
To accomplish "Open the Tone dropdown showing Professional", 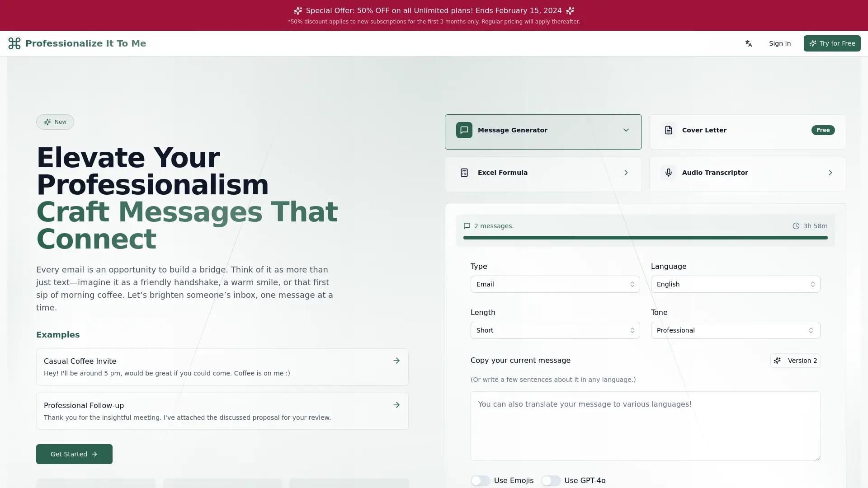I will [x=736, y=330].
